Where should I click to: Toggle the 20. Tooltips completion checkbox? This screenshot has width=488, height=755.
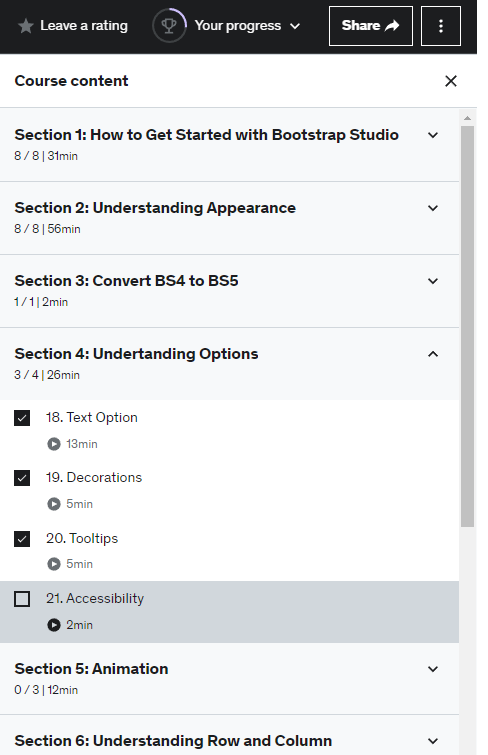[x=22, y=539]
